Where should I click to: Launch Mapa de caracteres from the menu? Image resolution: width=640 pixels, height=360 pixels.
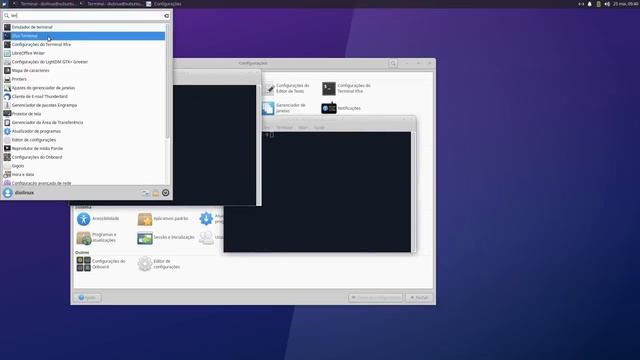(x=84, y=71)
